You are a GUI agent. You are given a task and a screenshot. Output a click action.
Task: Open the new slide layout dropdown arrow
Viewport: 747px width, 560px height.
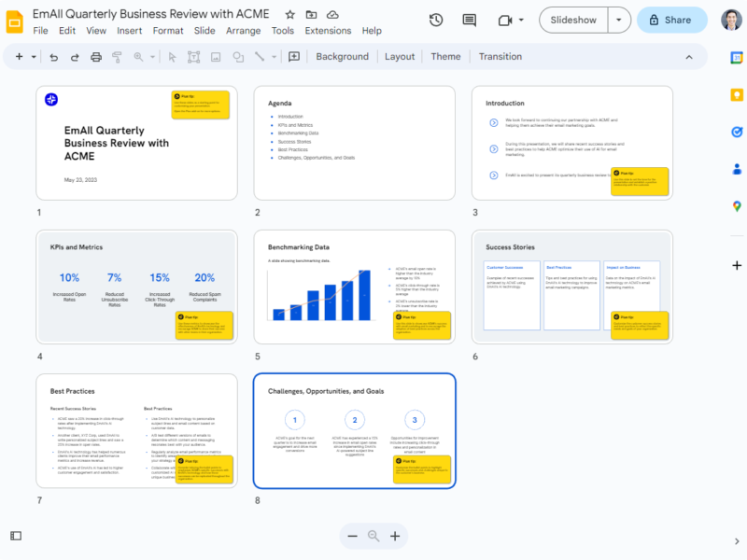tap(35, 57)
